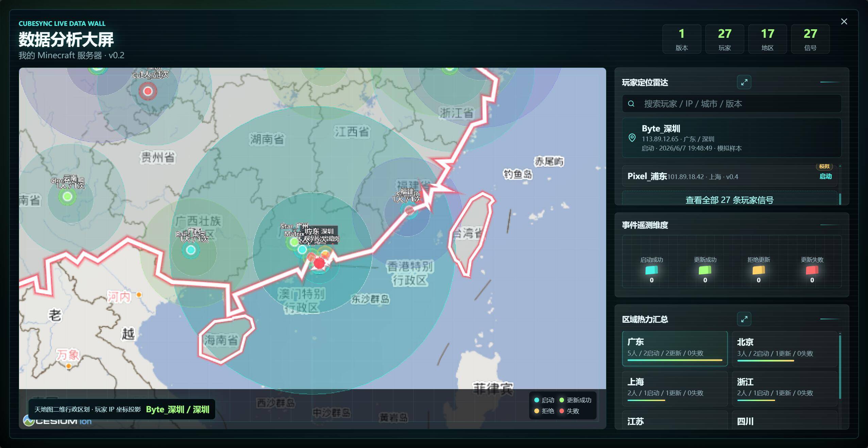Select the 浙江 region card
The width and height of the screenshot is (868, 448).
784,388
